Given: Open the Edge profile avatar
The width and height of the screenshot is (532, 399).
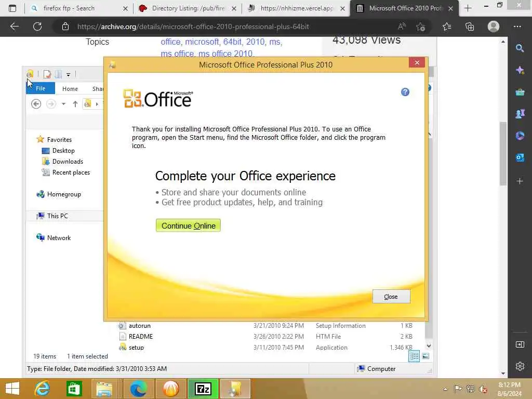Looking at the screenshot, I should [494, 26].
